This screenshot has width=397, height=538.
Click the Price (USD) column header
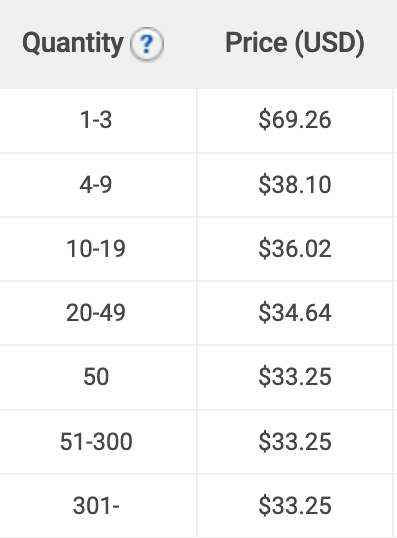[295, 44]
